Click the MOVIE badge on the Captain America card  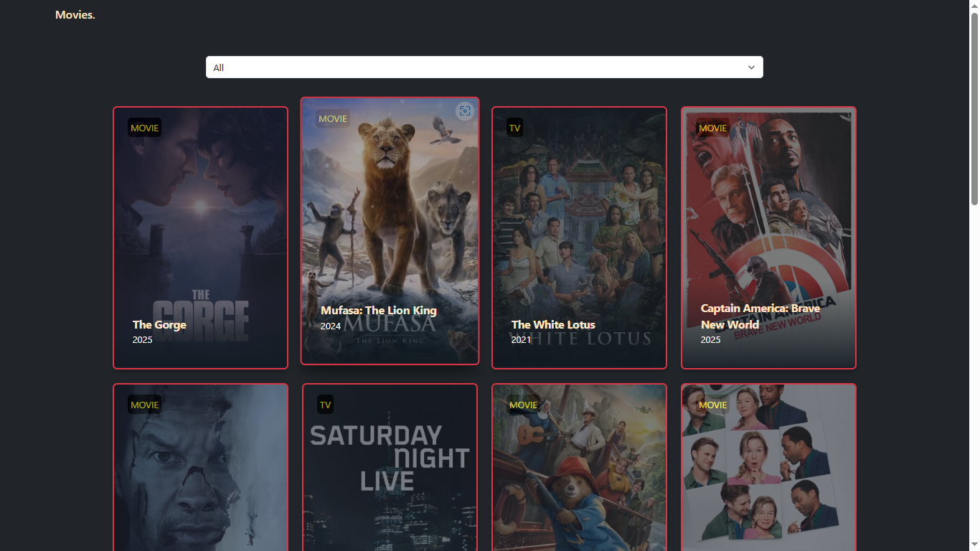(712, 128)
